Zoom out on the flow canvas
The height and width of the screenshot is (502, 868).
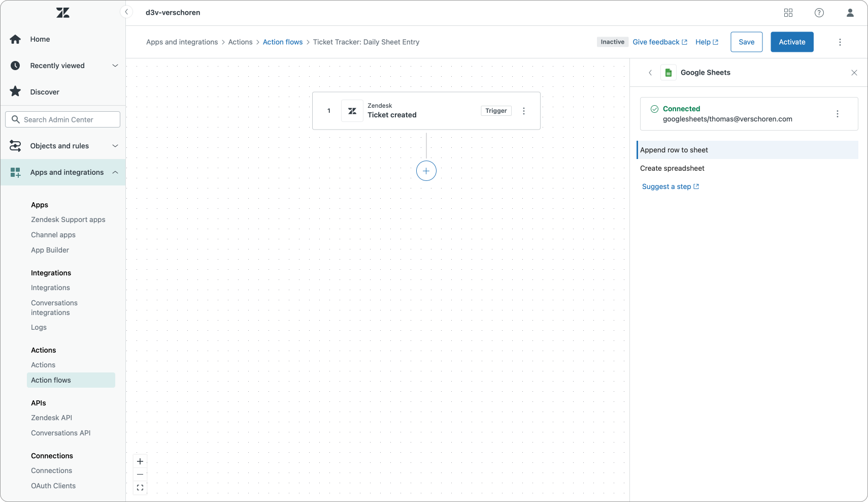140,475
